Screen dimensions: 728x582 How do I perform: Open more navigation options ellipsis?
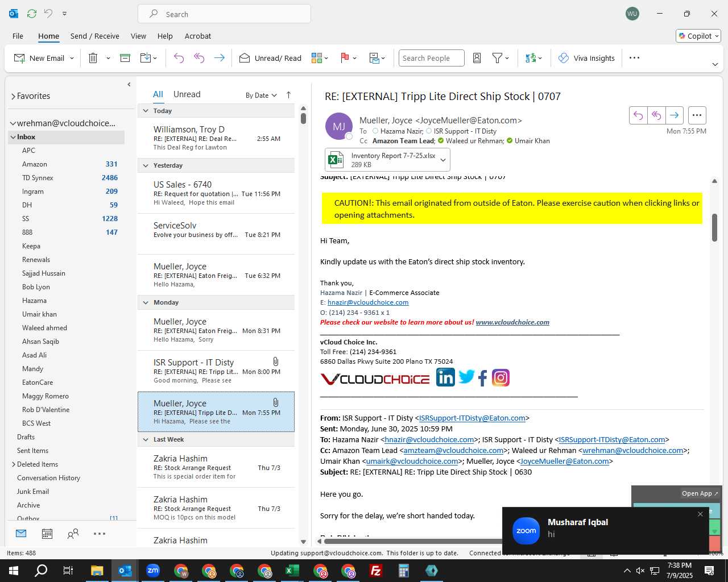click(x=100, y=534)
